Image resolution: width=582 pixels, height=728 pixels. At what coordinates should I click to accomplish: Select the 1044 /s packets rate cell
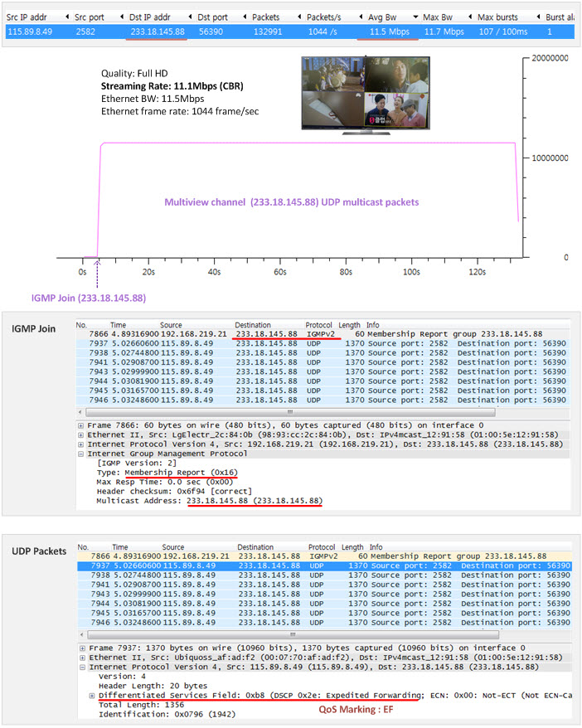323,32
